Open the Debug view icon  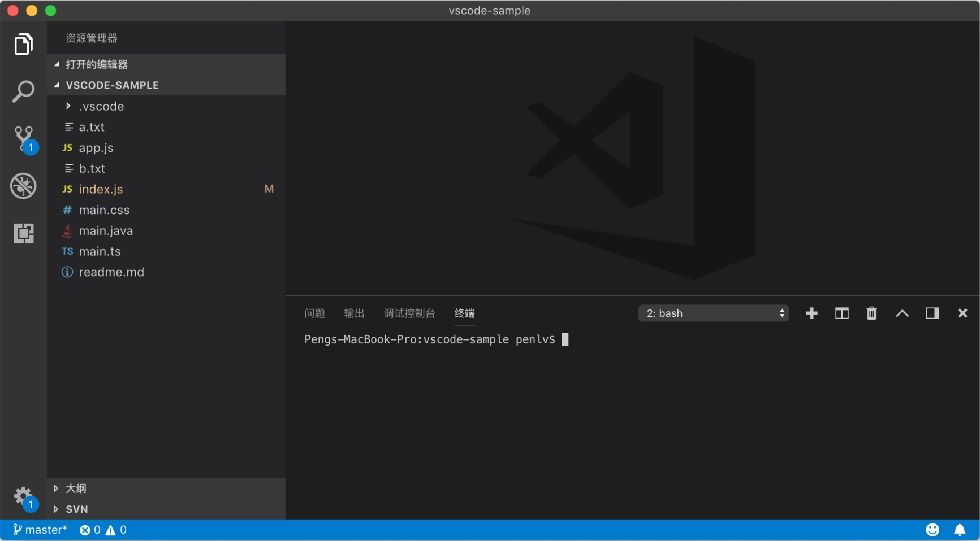[23, 186]
